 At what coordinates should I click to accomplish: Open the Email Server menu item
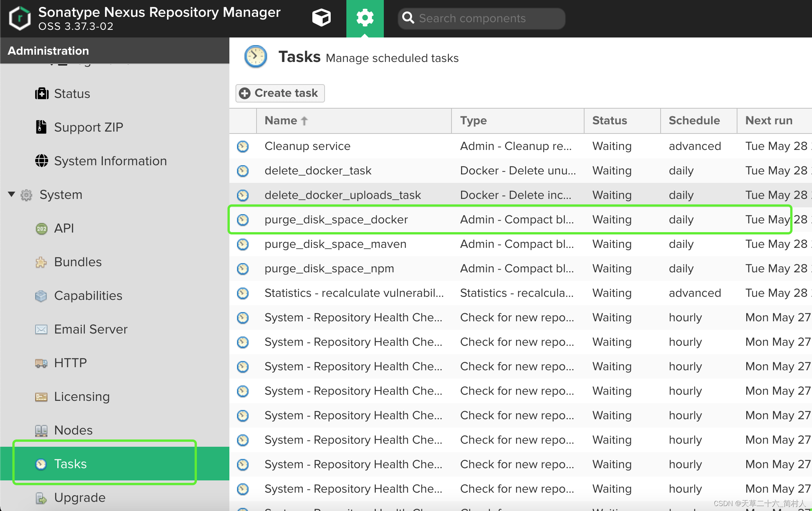tap(81, 329)
